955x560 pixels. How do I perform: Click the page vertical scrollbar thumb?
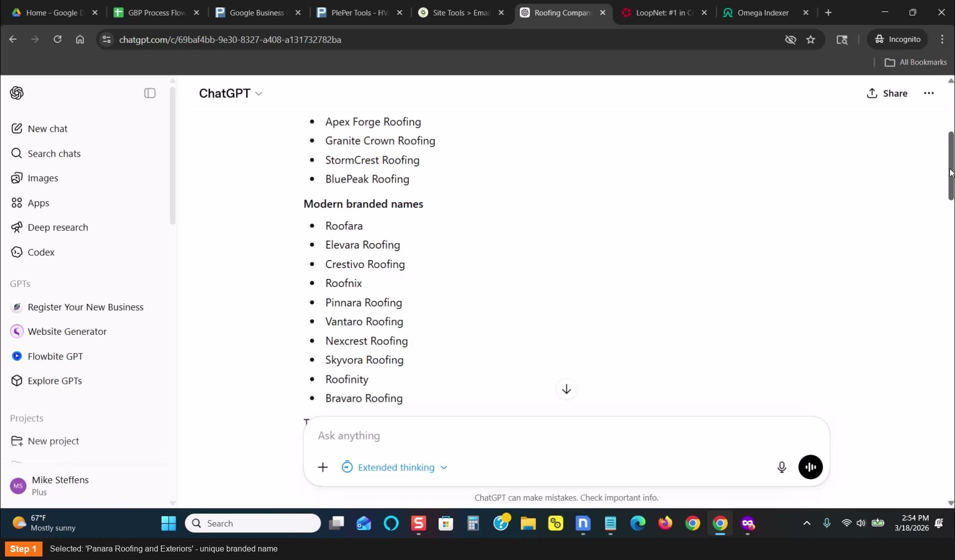pyautogui.click(x=951, y=166)
